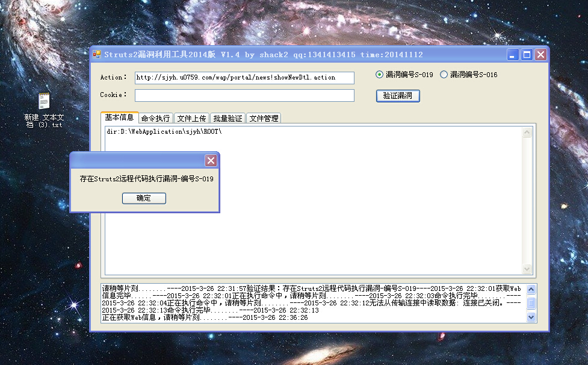The height and width of the screenshot is (365, 588).
Task: Close the Struts2 tool main window
Action: click(540, 55)
